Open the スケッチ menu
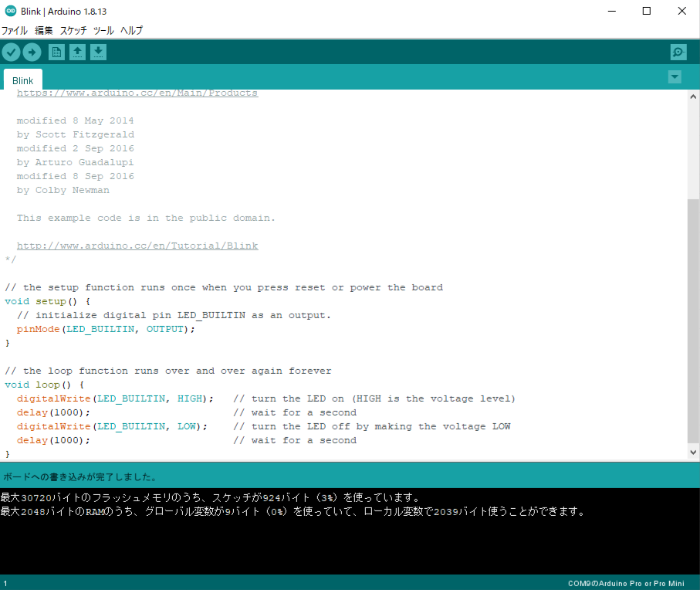Screen dimensions: 700x590 tap(73, 30)
